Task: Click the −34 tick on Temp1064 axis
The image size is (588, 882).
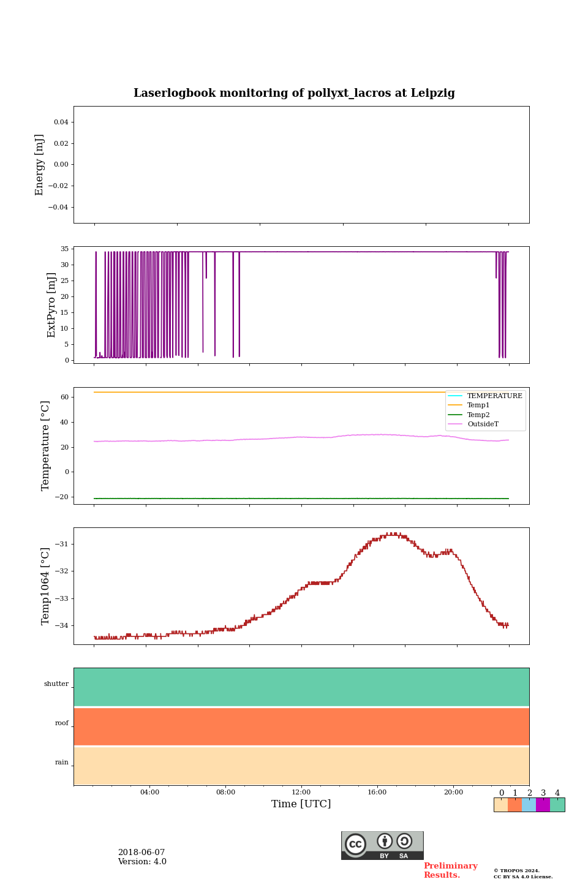Action: click(62, 626)
